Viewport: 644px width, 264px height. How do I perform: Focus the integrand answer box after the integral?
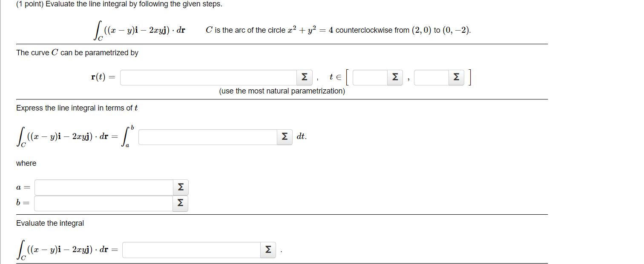click(207, 137)
